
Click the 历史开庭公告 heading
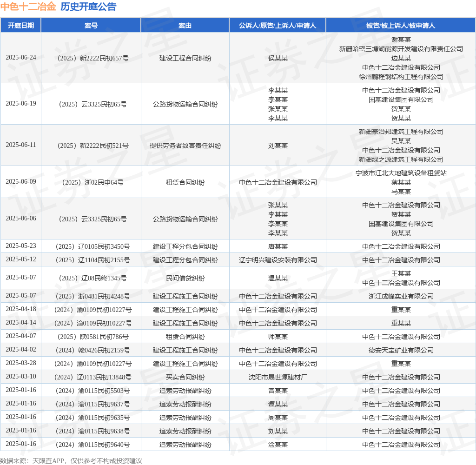[x=88, y=7]
